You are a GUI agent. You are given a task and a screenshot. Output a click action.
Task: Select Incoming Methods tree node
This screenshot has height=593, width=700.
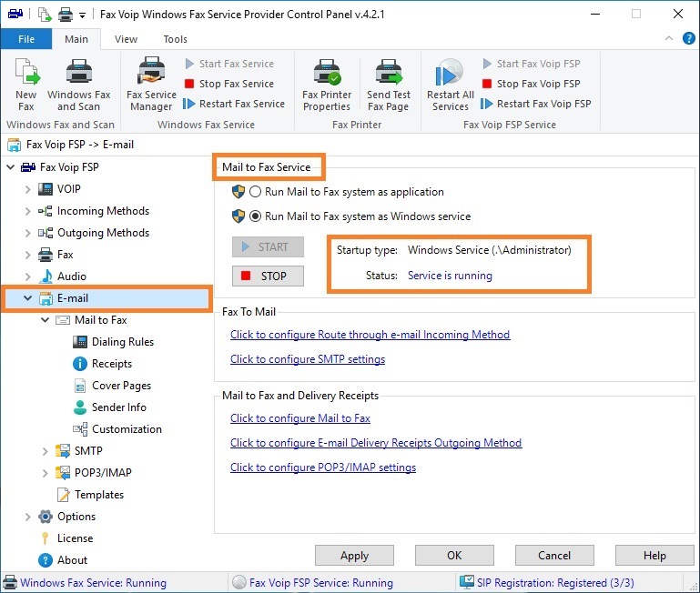(103, 211)
